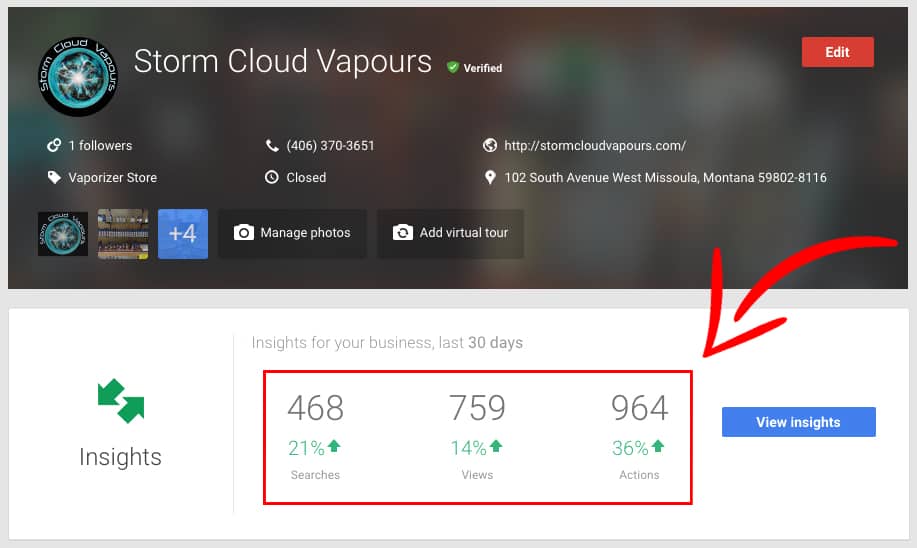This screenshot has height=548, width=917.
Task: Click the Views label
Action: (477, 475)
